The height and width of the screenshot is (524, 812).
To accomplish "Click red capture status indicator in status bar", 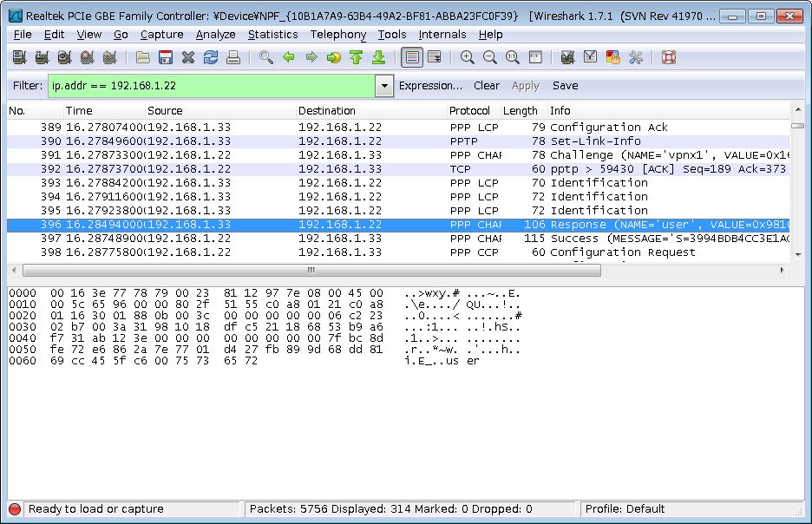I will [x=15, y=509].
